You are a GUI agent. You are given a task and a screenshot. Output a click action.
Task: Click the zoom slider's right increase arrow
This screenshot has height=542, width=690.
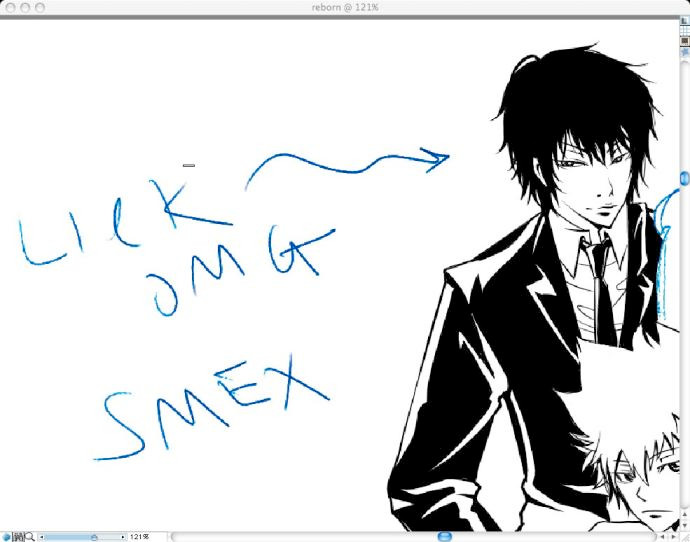click(123, 537)
